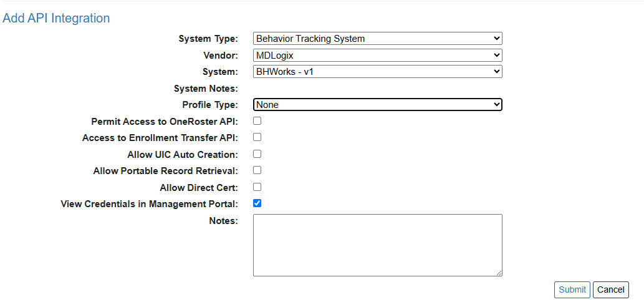Uncheck View Credentials in Management Portal checkbox
The width and height of the screenshot is (644, 302).
257,203
